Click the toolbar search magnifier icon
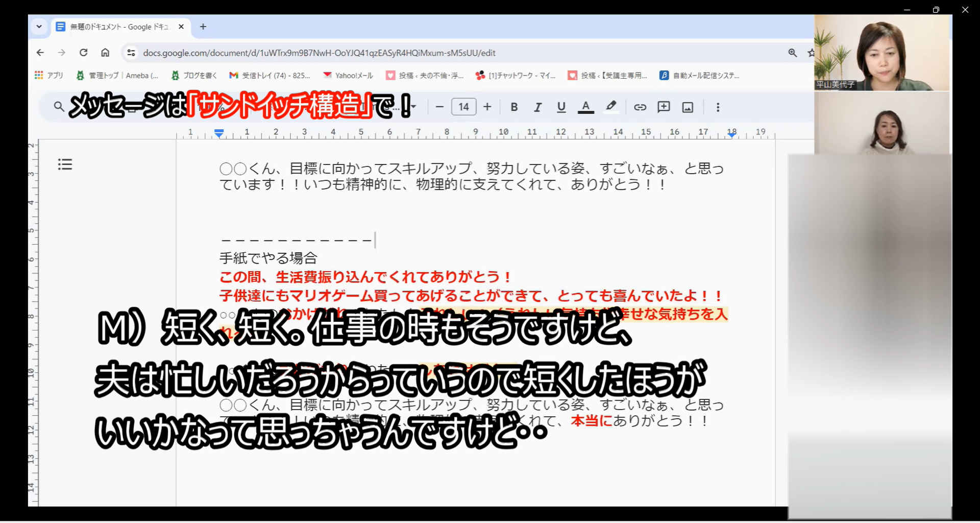980x523 pixels. pos(59,107)
